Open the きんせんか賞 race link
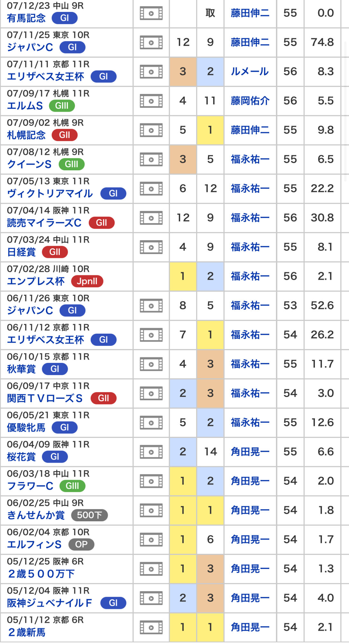Image resolution: width=349 pixels, height=644 pixels. [36, 515]
